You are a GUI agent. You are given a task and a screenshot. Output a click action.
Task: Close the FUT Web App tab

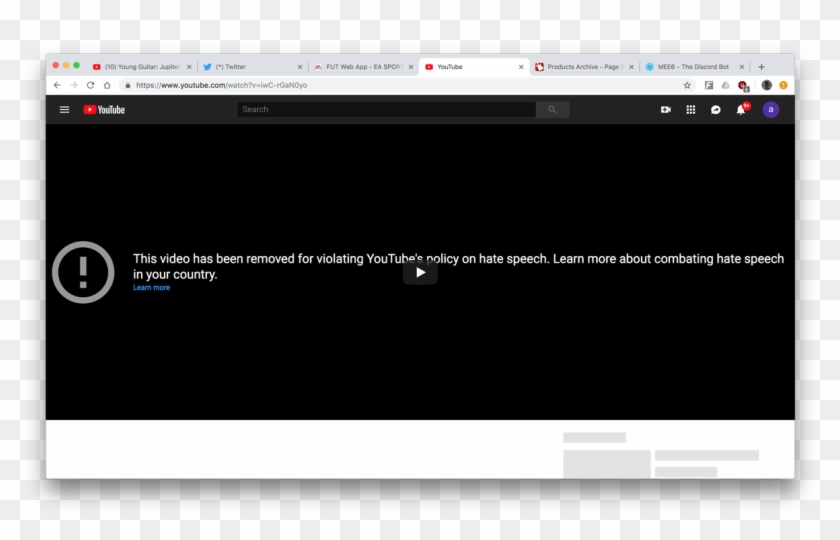tap(411, 67)
